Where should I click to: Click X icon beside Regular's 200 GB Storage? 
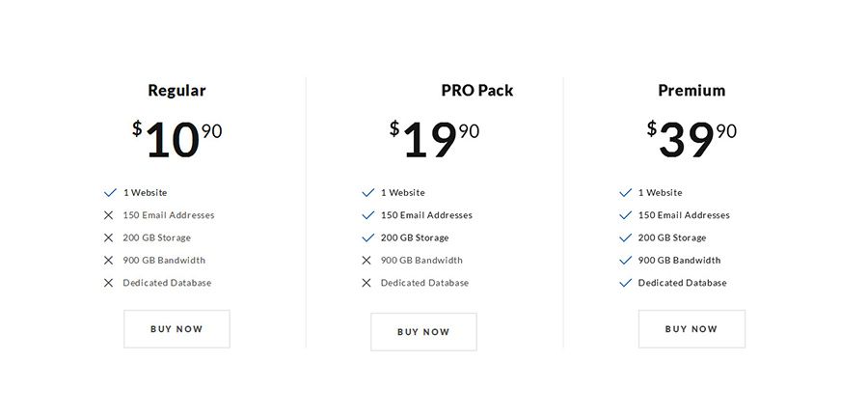point(109,237)
